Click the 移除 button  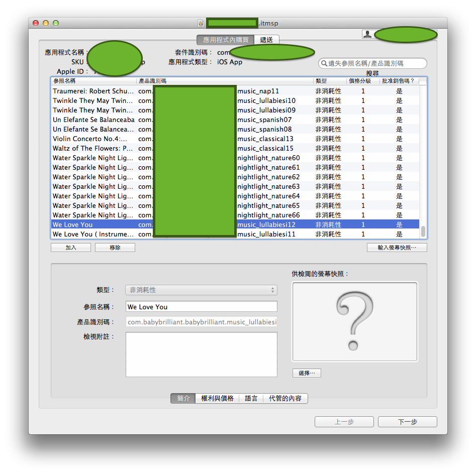pyautogui.click(x=115, y=248)
